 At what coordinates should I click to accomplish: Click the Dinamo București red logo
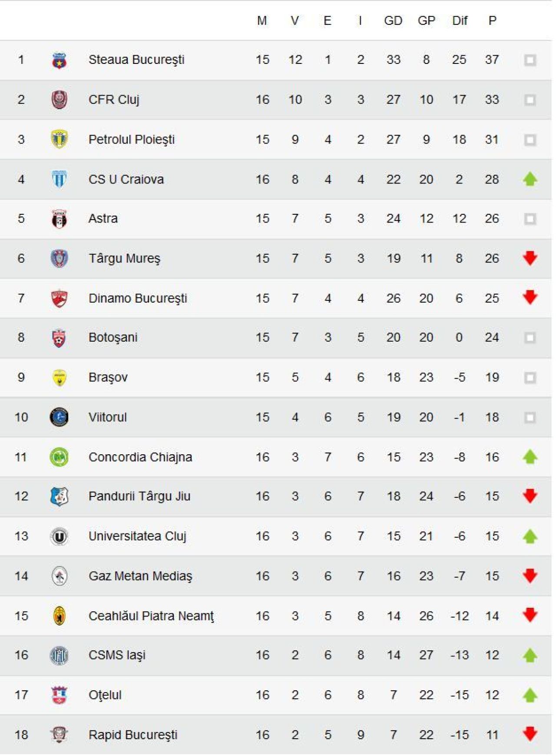pyautogui.click(x=59, y=298)
